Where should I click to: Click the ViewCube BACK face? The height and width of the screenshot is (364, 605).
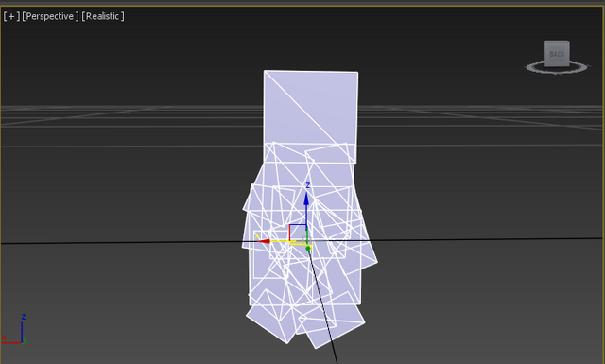(557, 54)
